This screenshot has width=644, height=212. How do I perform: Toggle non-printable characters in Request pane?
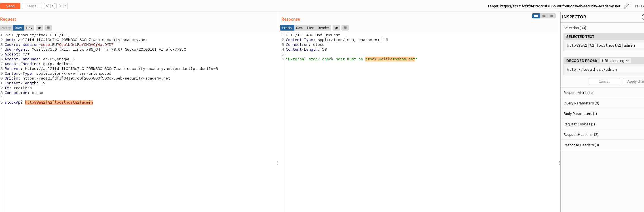39,28
